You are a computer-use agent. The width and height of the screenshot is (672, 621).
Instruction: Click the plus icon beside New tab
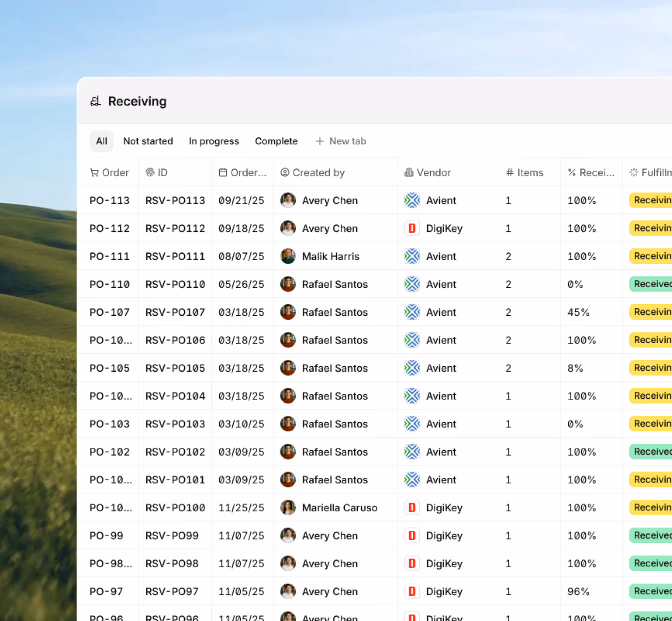320,141
